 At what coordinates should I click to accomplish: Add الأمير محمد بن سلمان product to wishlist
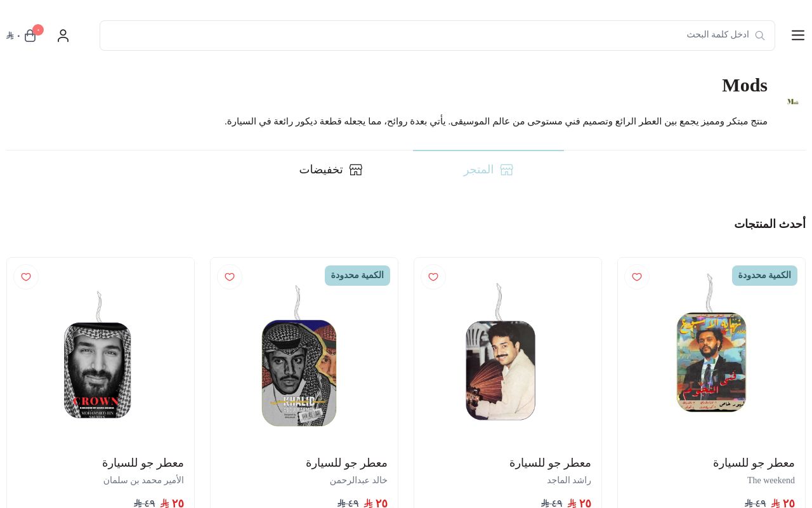click(25, 277)
